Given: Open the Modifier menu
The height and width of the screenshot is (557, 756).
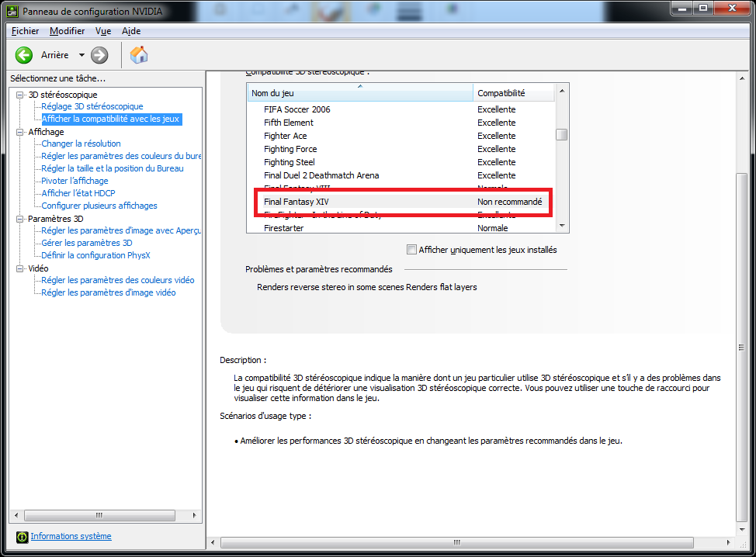Looking at the screenshot, I should (x=67, y=31).
